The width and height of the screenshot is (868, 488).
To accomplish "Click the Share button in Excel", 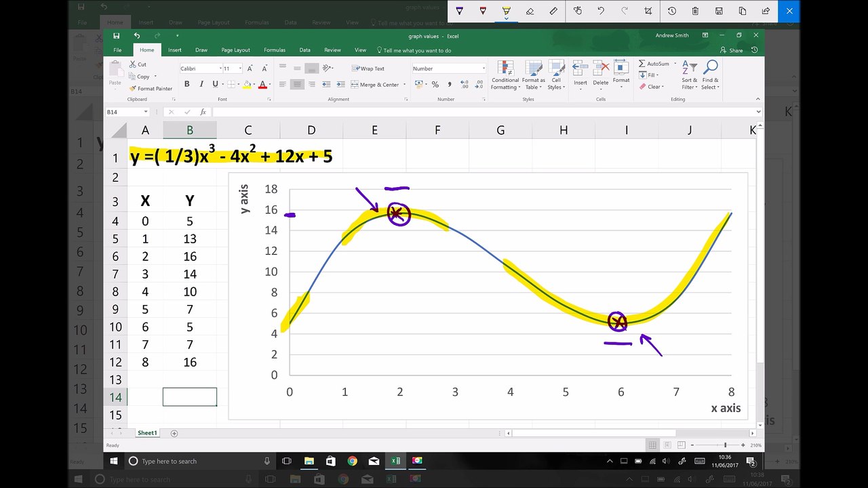I will coord(732,50).
